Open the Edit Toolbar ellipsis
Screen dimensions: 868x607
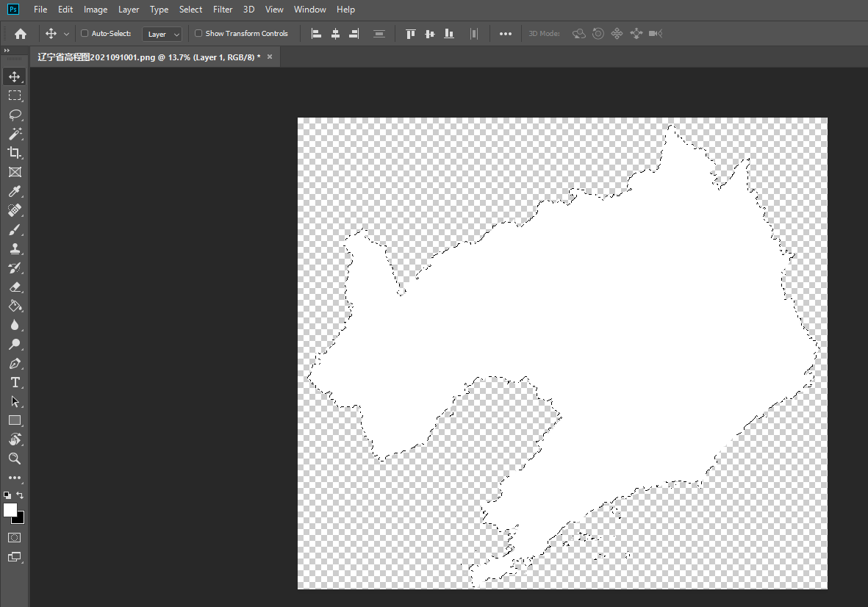15,478
